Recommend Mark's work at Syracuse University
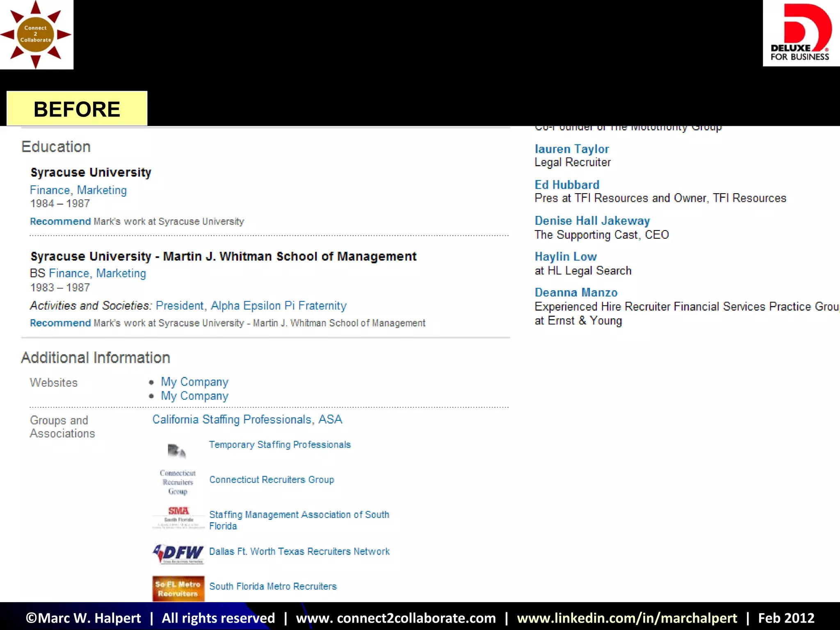Viewport: 840px width, 630px height. [60, 221]
